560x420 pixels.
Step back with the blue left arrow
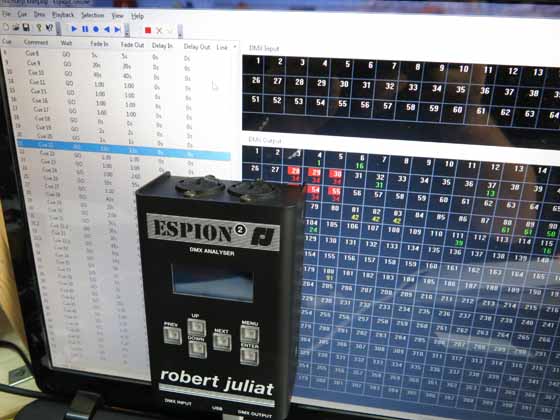[106, 29]
